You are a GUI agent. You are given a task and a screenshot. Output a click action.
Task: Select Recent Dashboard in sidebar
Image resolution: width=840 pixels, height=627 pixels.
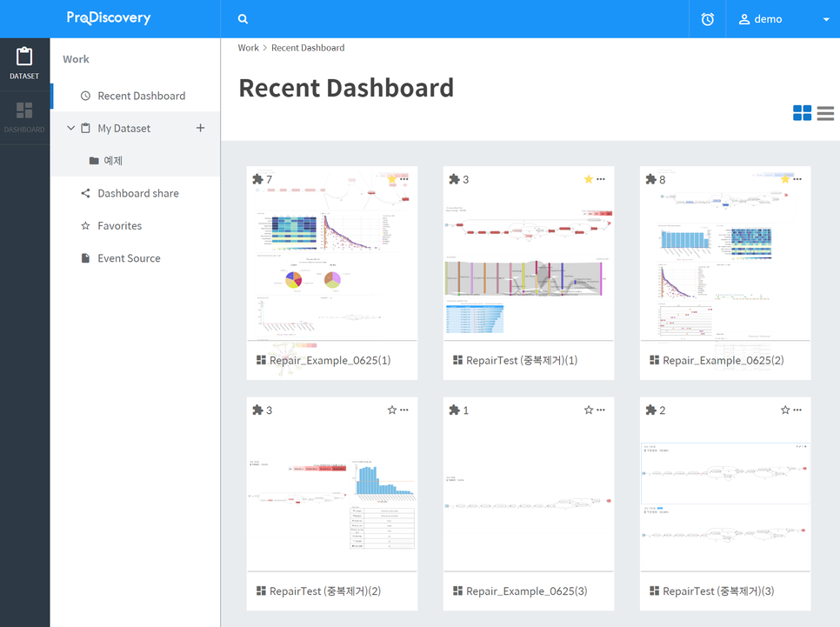[141, 96]
